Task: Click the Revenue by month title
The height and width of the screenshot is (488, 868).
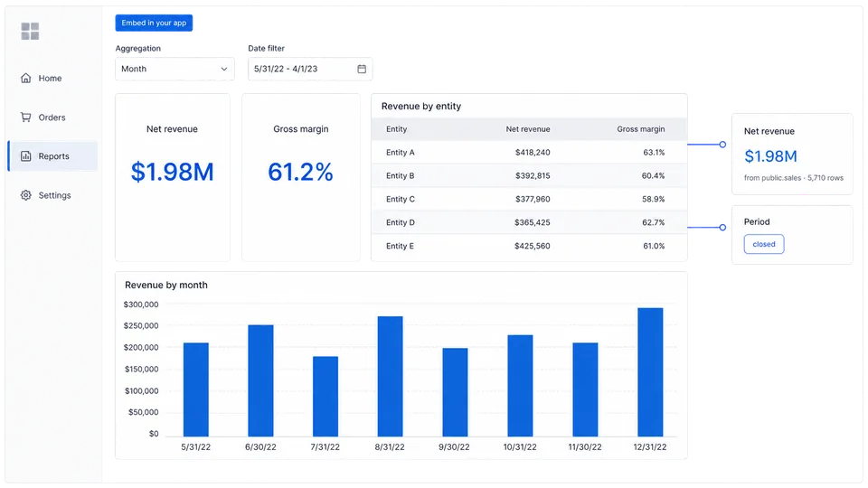Action: (x=166, y=285)
